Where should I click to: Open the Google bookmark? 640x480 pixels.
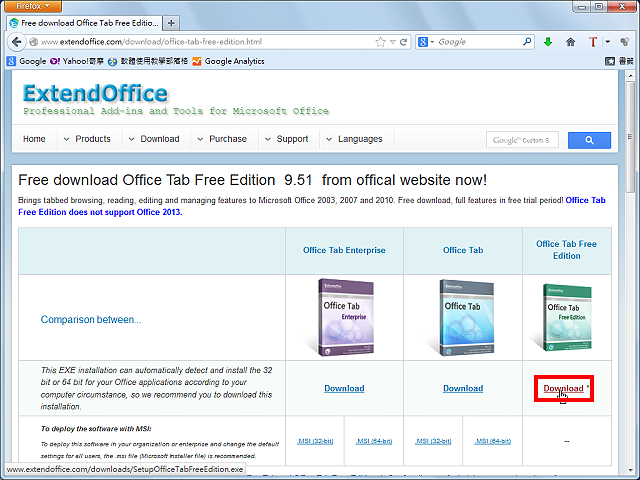pyautogui.click(x=27, y=61)
